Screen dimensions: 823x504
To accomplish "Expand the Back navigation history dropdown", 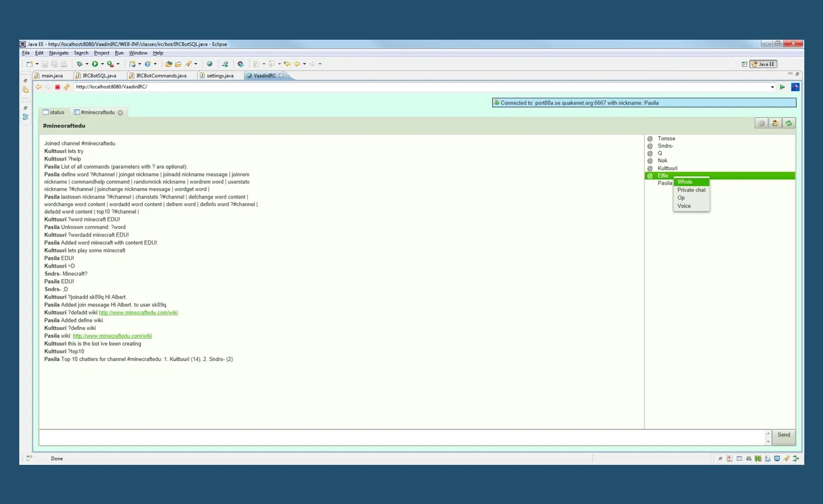I will (304, 64).
